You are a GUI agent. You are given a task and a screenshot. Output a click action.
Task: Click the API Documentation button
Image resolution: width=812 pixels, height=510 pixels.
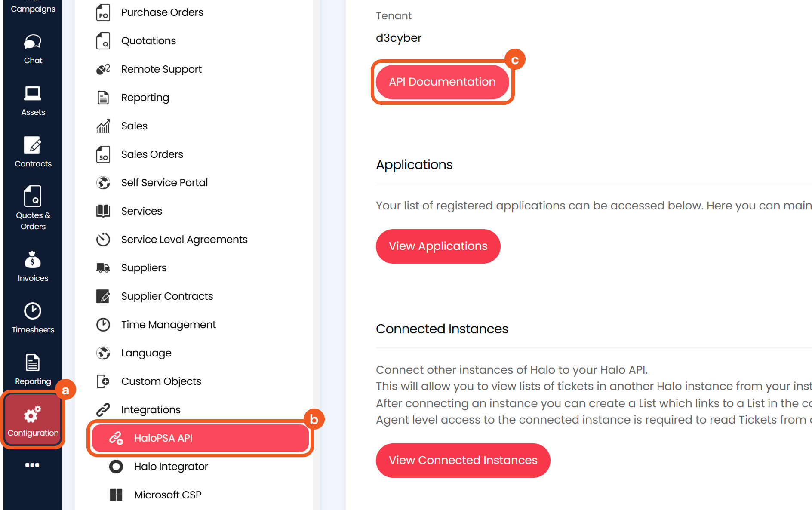click(x=442, y=82)
